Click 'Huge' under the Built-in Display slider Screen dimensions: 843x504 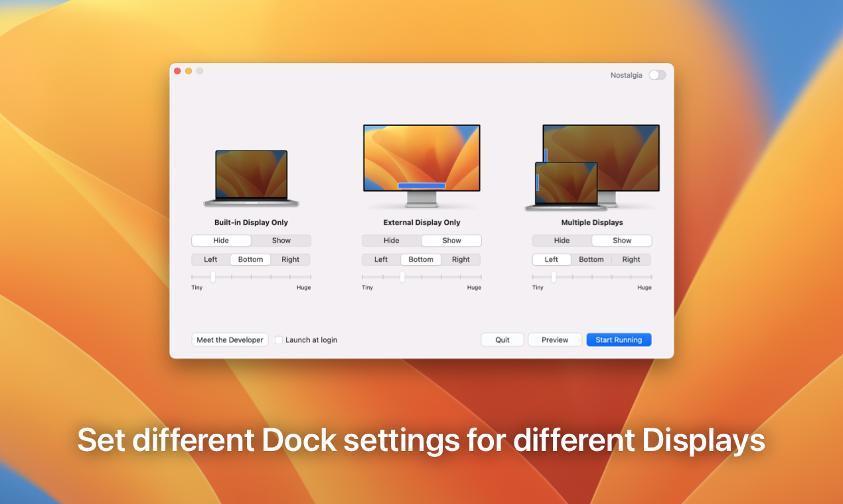(x=303, y=288)
